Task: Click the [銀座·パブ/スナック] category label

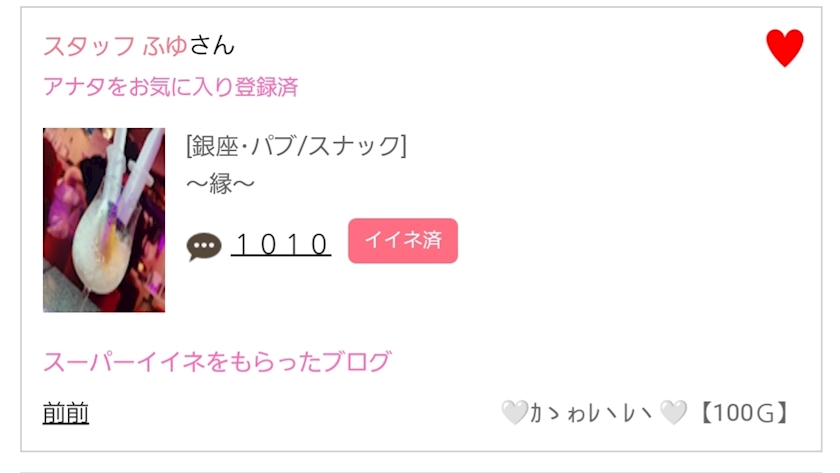Action: (x=296, y=146)
